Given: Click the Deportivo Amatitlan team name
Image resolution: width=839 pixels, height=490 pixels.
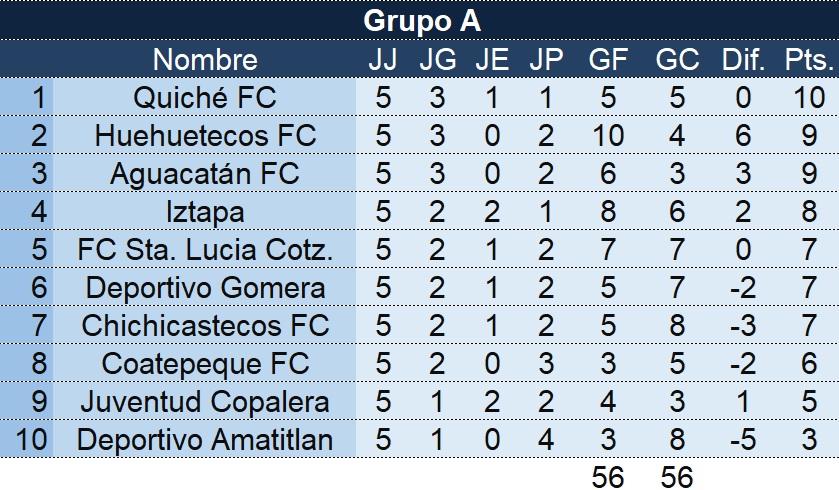Looking at the screenshot, I should tap(205, 440).
